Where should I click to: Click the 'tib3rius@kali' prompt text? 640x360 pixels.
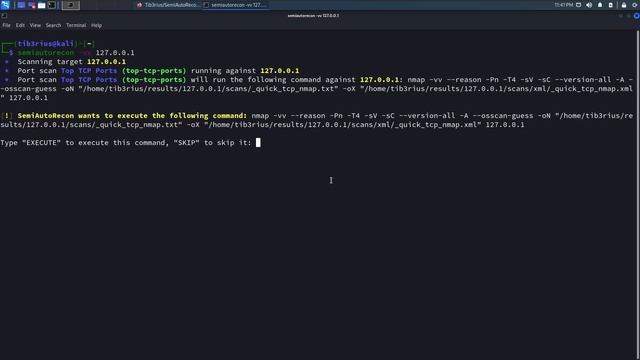(45, 44)
